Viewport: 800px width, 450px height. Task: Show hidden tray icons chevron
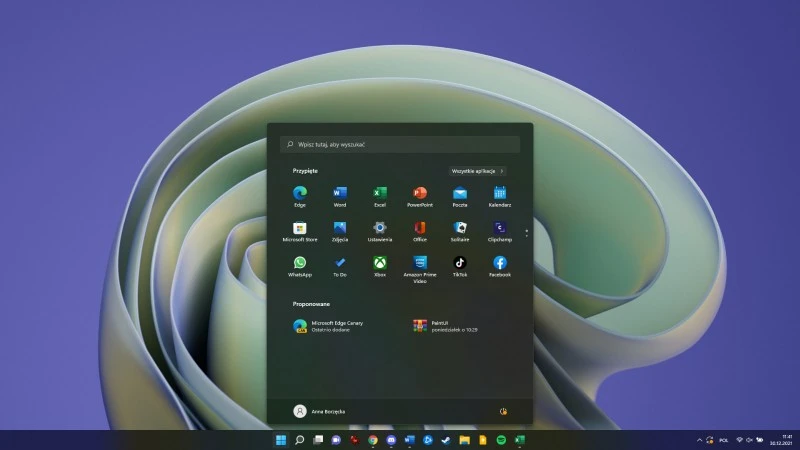point(699,440)
